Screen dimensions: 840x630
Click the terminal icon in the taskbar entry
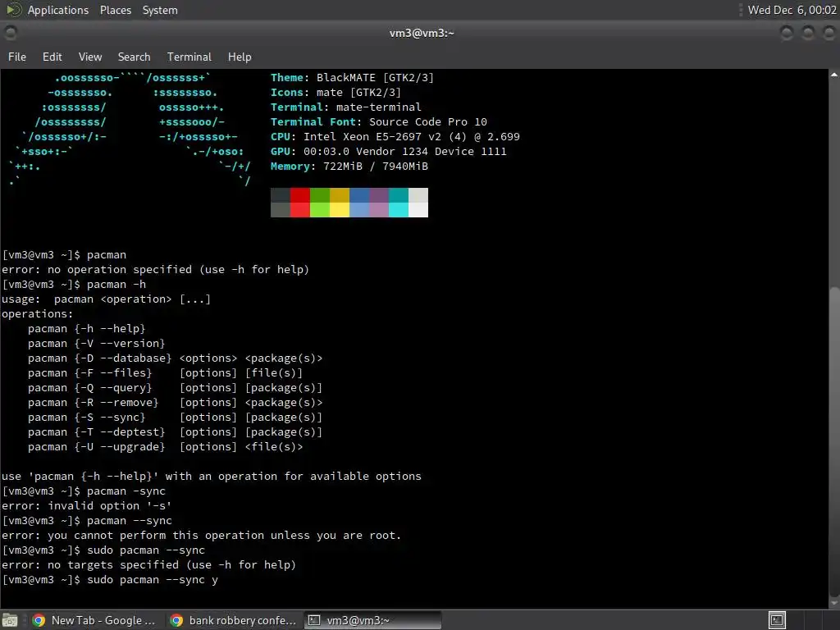[314, 620]
